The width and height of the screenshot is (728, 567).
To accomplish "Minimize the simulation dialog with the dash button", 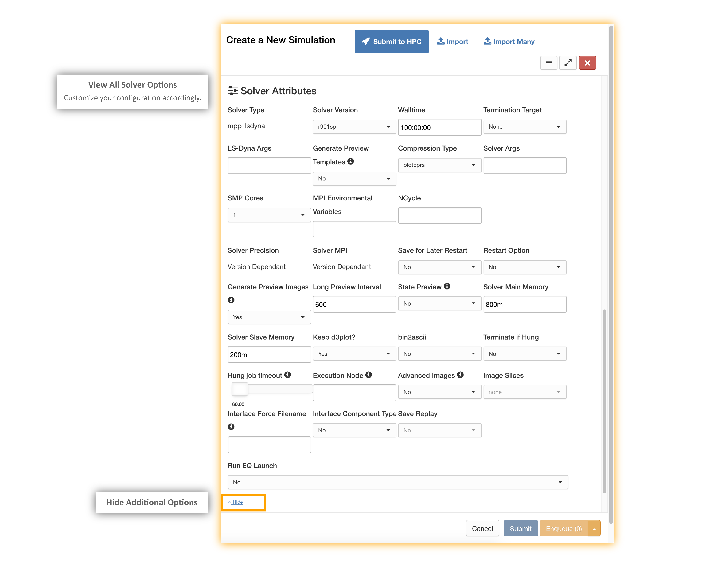I will (x=549, y=63).
